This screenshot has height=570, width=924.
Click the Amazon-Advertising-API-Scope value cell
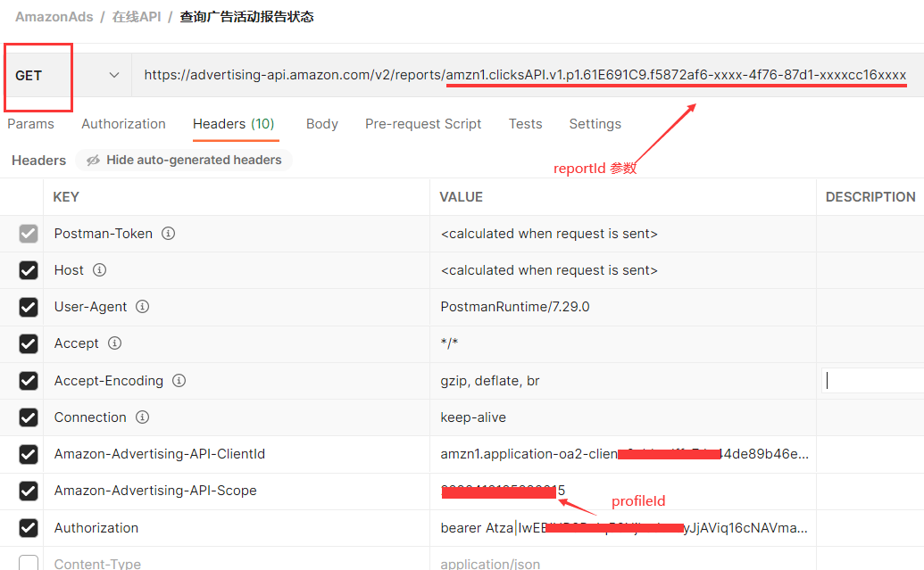pos(623,491)
